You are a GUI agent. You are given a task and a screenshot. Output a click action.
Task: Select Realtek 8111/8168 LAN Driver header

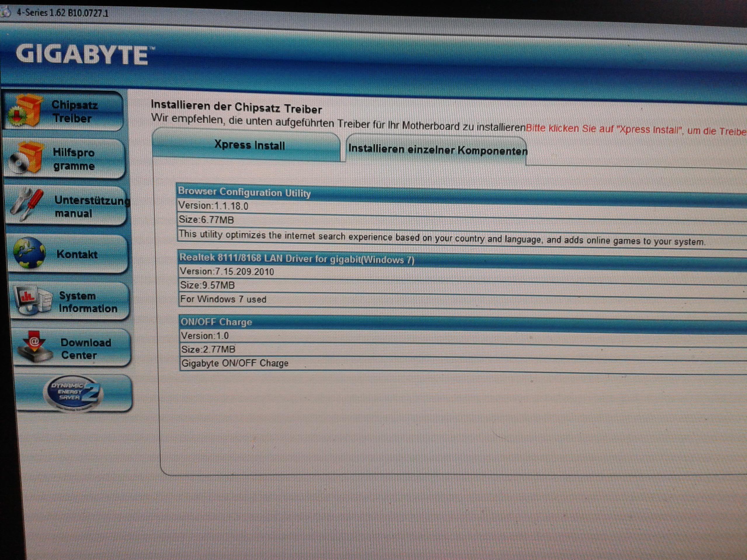point(297,259)
